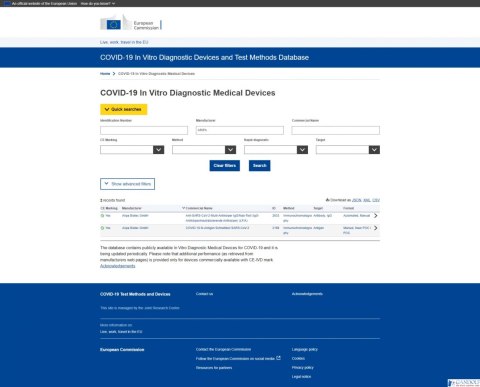Download results as XML
The image size is (480, 387).
click(x=367, y=200)
